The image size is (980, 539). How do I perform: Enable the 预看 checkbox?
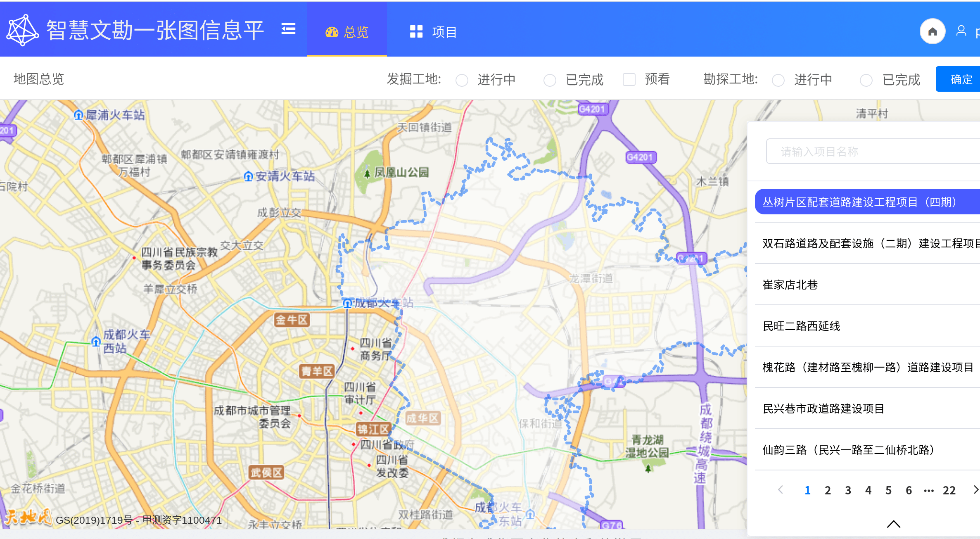(629, 80)
